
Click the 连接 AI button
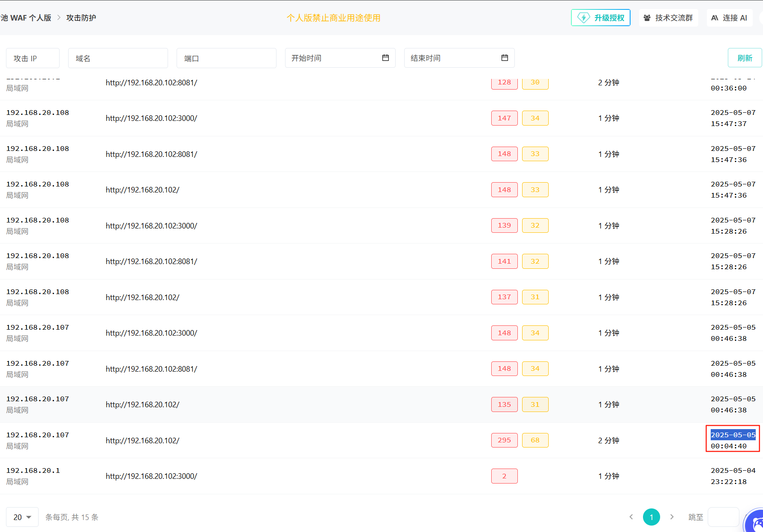pos(729,18)
